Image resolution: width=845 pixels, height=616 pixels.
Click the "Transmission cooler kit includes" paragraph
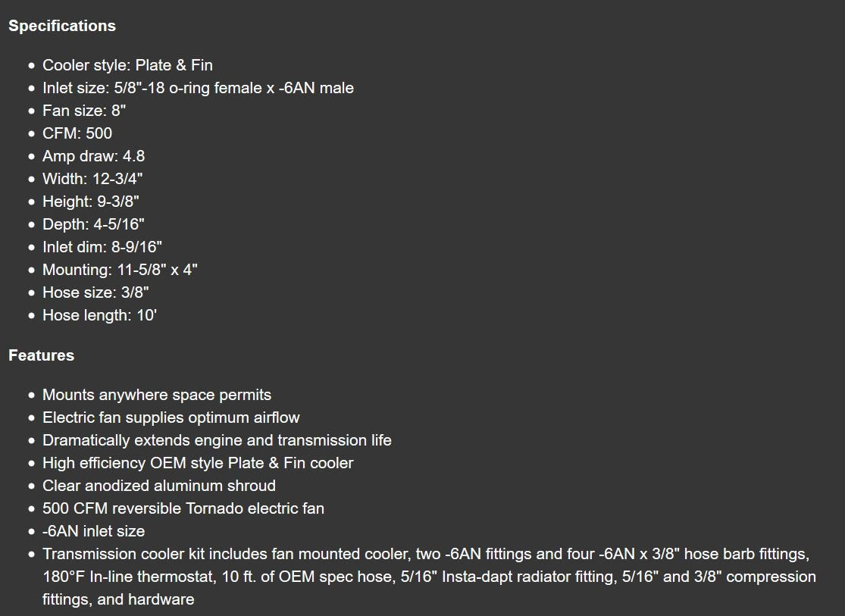pos(429,577)
